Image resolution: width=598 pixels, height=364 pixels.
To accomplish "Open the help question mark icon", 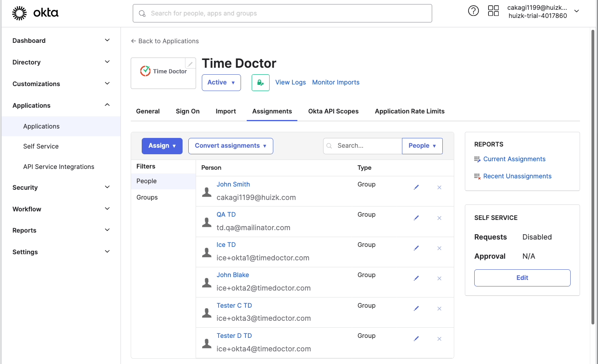I will click(x=473, y=11).
